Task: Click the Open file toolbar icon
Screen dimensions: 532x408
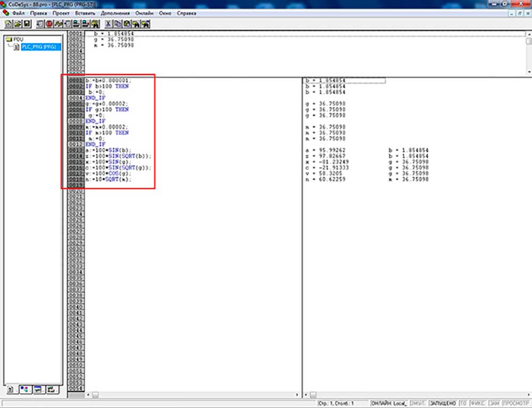Action: coord(17,24)
